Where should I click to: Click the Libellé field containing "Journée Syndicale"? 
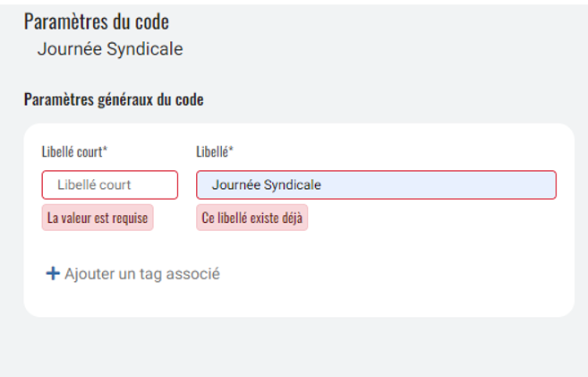coord(376,185)
